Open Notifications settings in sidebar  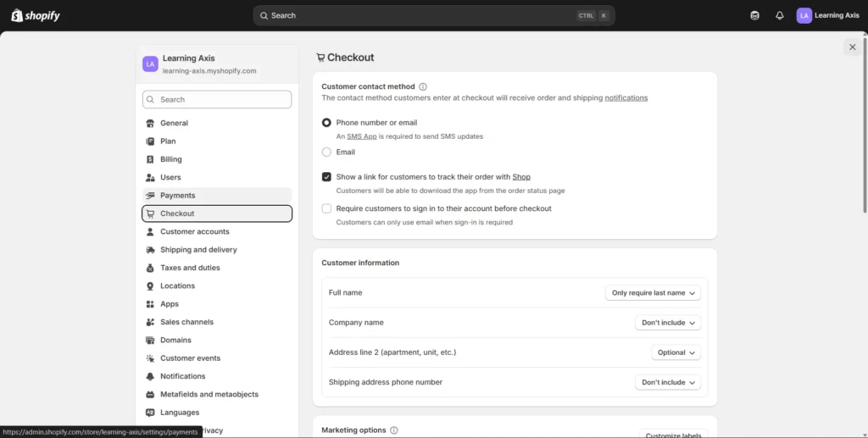217,376
